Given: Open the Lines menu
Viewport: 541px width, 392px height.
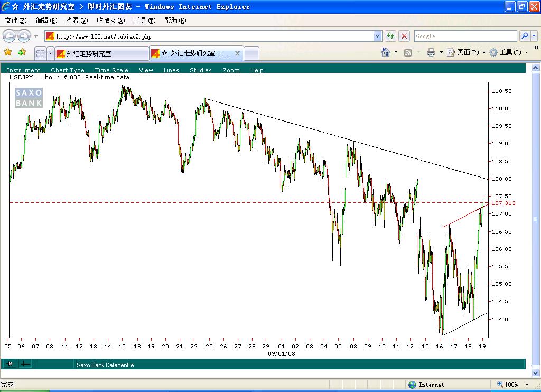Looking at the screenshot, I should tap(171, 70).
